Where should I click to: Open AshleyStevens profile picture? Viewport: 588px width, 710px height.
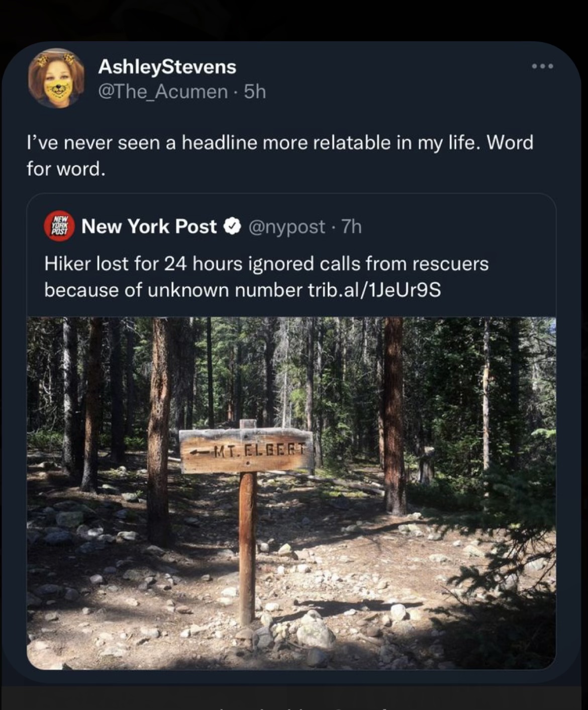pyautogui.click(x=56, y=78)
